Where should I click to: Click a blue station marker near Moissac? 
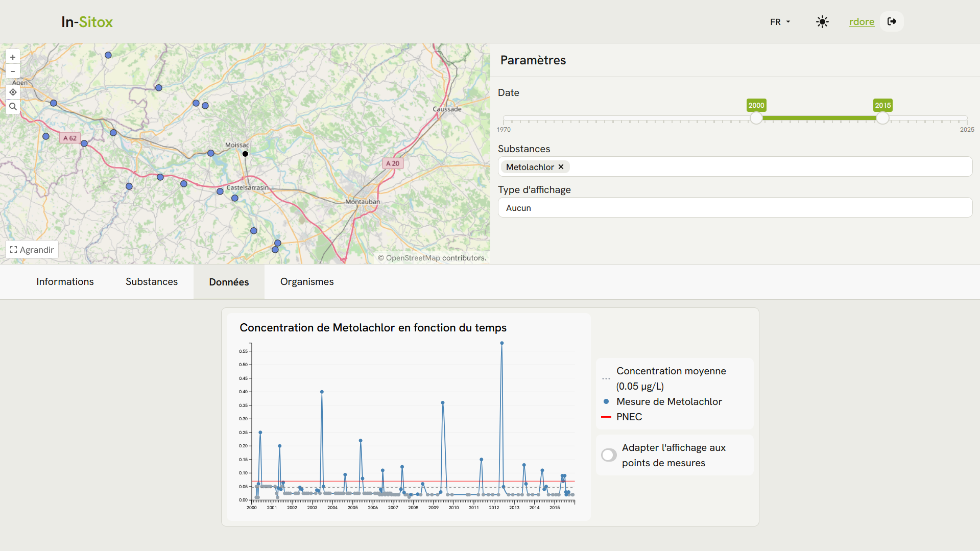click(210, 153)
